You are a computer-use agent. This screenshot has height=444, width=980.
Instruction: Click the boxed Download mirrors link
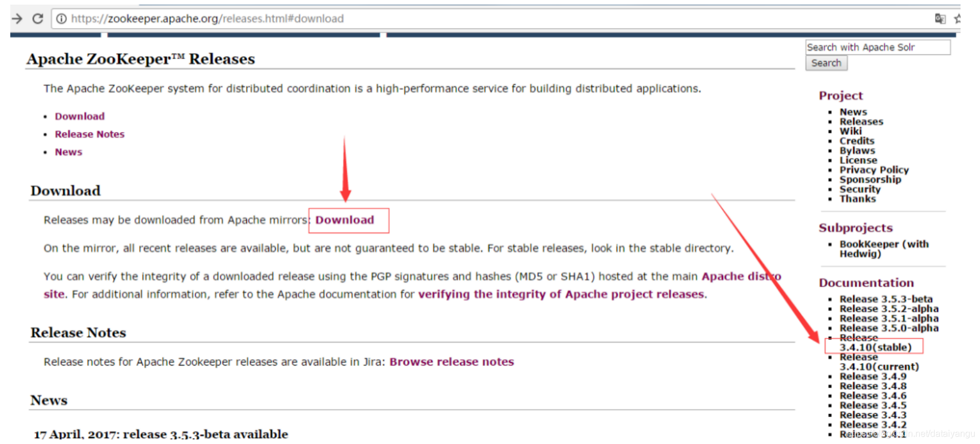pyautogui.click(x=345, y=220)
